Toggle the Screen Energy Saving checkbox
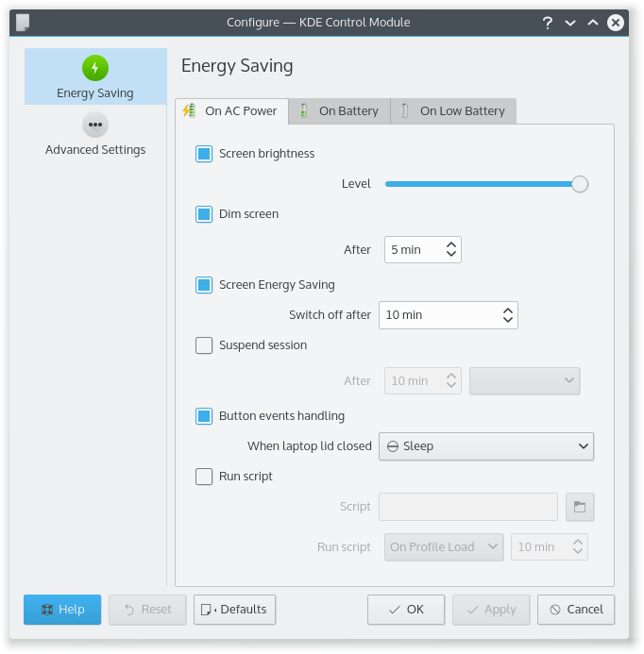644x654 pixels. [204, 285]
